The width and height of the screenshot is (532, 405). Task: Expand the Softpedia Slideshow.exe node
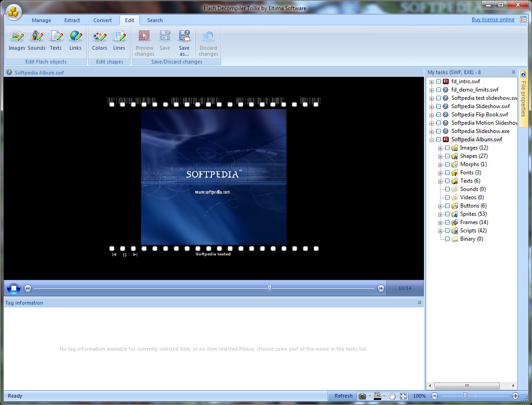(432, 132)
